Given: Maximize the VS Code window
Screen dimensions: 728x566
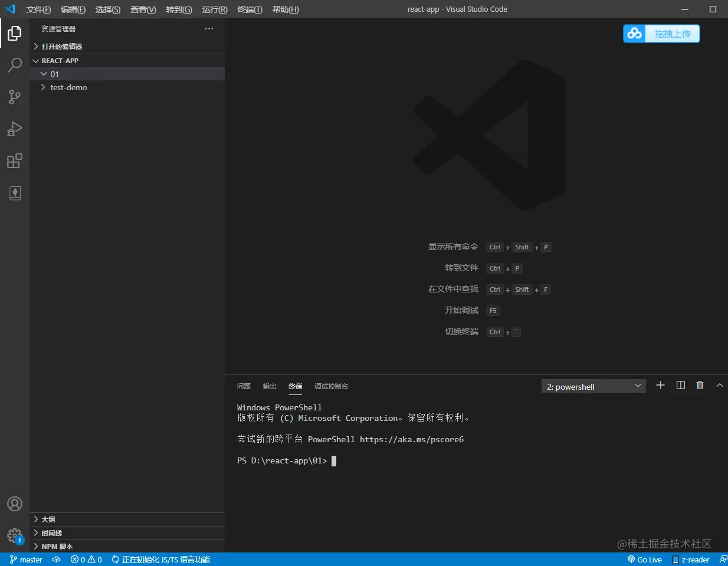Looking at the screenshot, I should [x=713, y=9].
